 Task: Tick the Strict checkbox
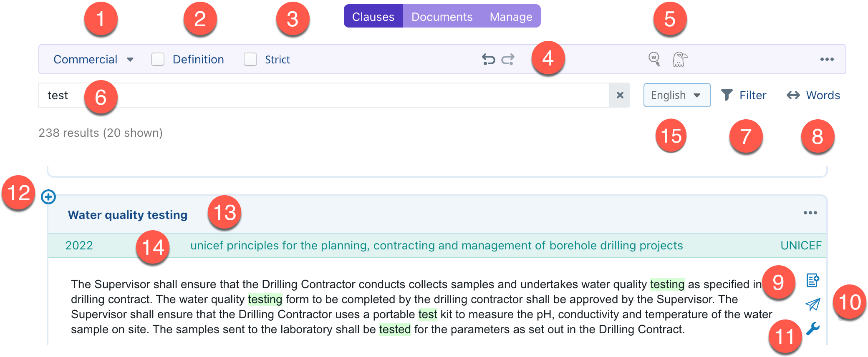[x=250, y=59]
